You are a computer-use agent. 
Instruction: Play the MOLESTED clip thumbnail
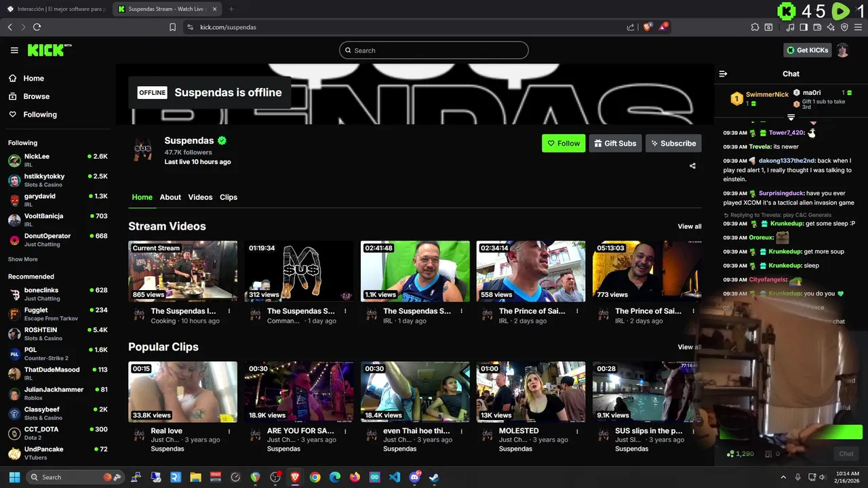click(x=531, y=392)
